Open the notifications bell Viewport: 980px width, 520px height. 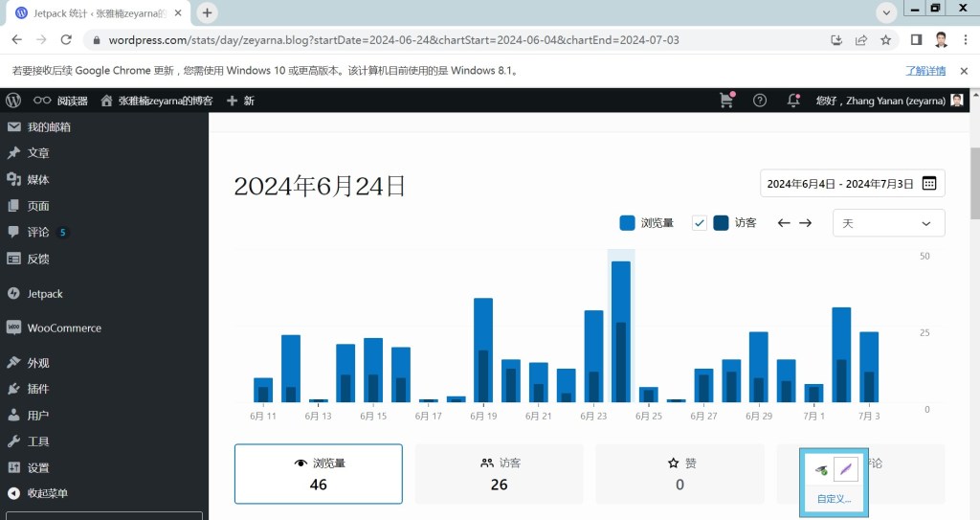click(x=792, y=101)
